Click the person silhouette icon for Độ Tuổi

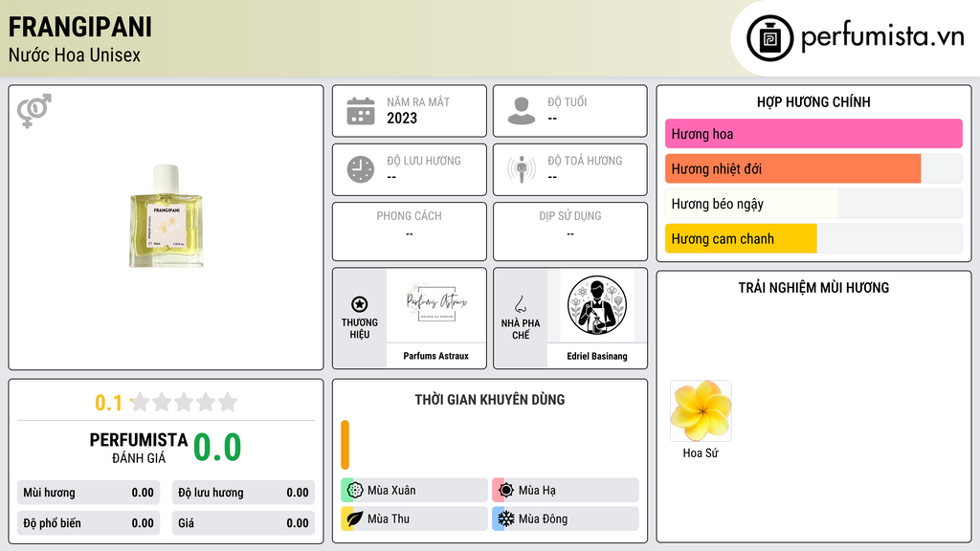[x=522, y=111]
